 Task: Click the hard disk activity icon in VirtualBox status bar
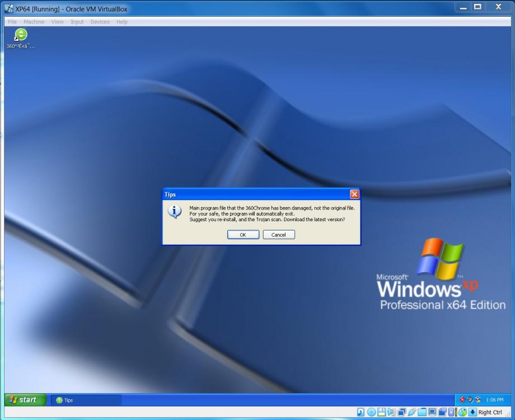coord(360,411)
